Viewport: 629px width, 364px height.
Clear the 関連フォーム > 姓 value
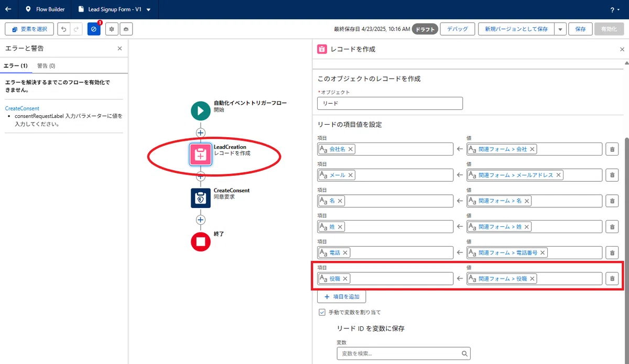(527, 227)
